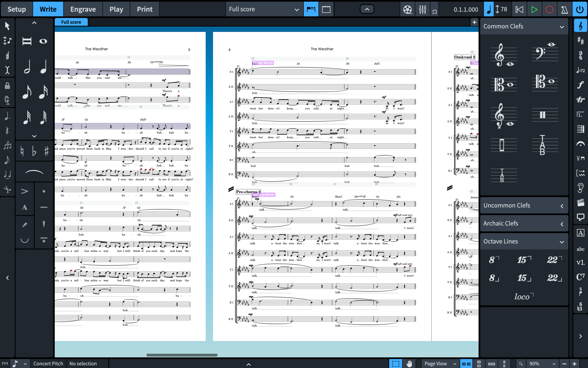Select the Full score tab

click(71, 22)
